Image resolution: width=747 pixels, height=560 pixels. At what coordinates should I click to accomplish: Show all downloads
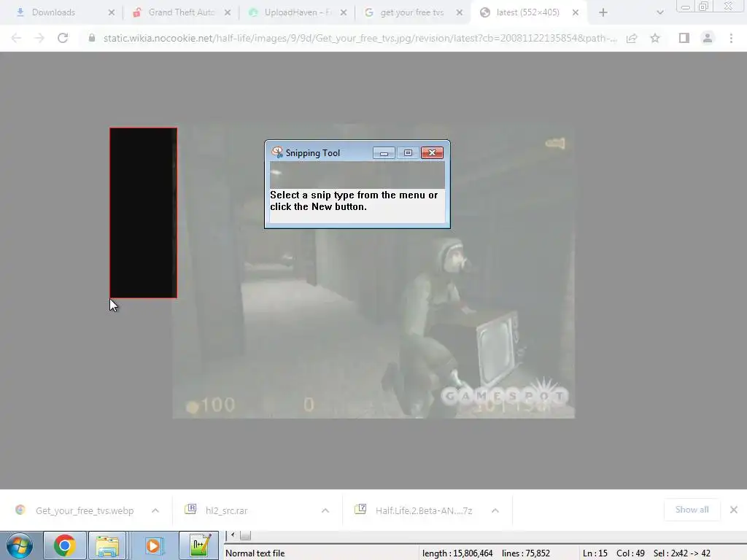(x=692, y=510)
